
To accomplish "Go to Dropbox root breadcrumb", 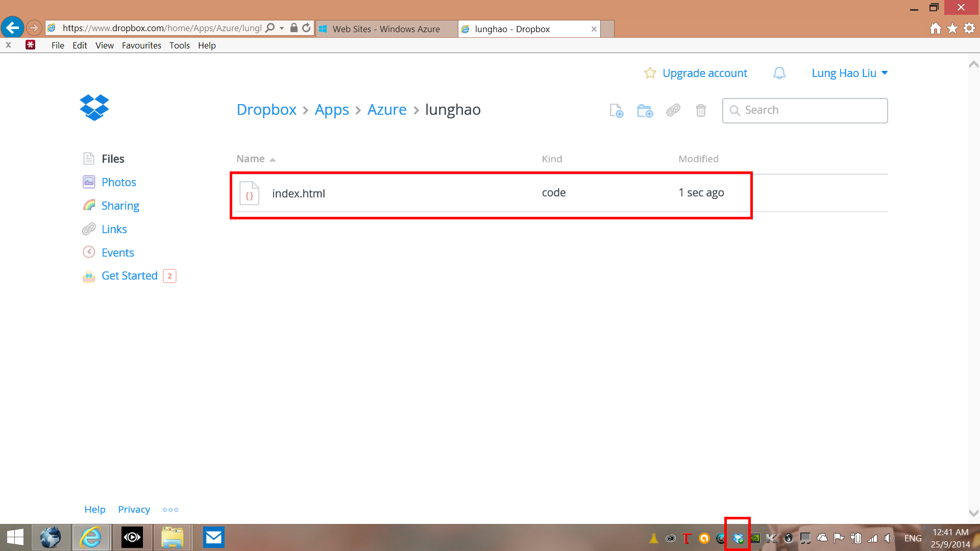I will coord(266,110).
